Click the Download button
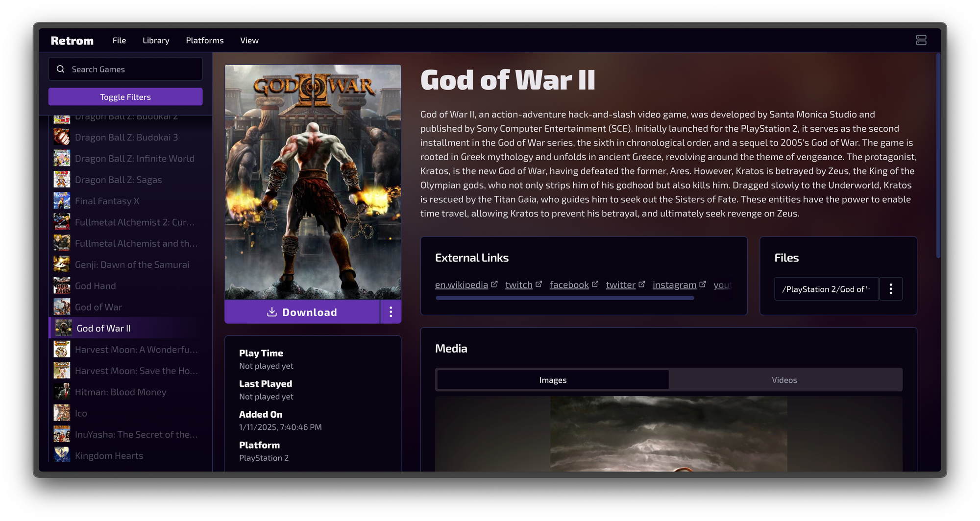980x521 pixels. [x=302, y=312]
